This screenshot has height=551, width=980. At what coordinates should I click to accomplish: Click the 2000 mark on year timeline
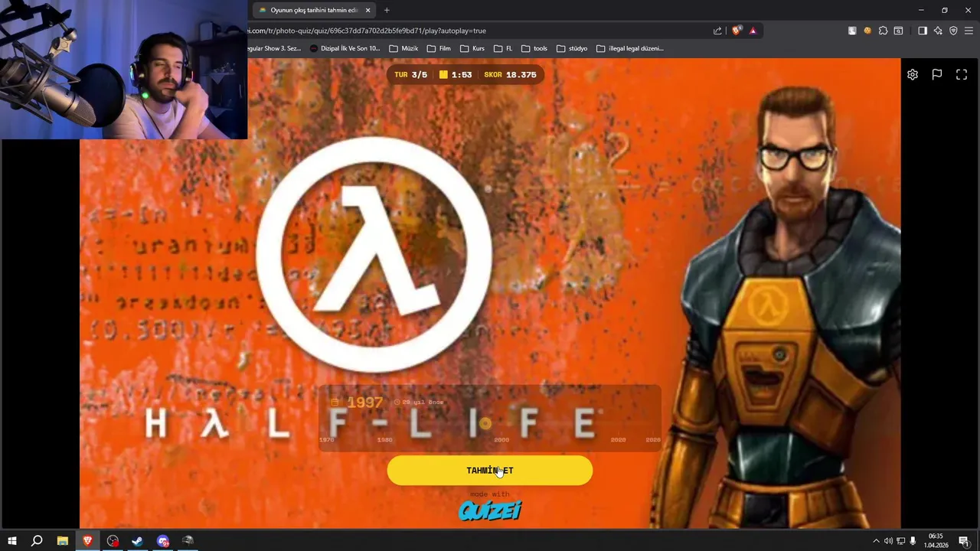click(501, 440)
